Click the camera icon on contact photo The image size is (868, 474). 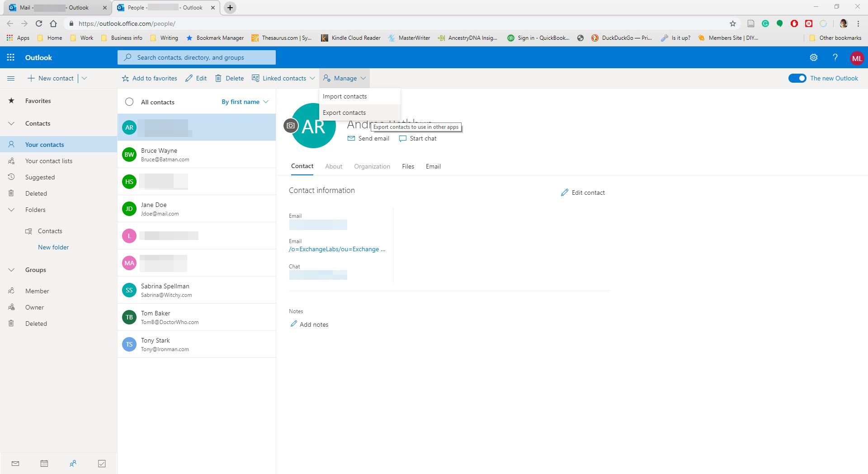291,126
